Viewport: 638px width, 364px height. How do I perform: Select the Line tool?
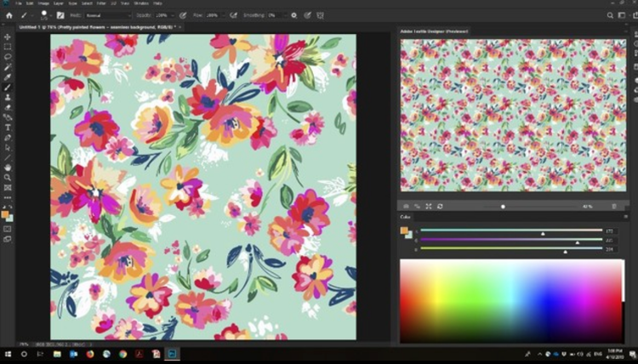pos(8,158)
